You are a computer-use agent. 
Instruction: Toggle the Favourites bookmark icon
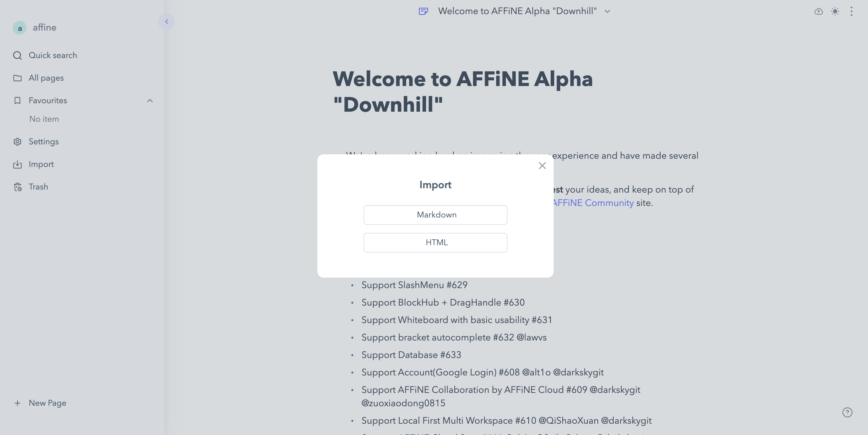tap(17, 100)
